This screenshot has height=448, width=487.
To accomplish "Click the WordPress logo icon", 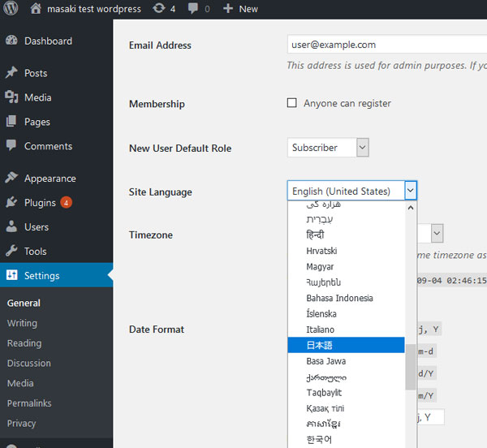I will click(11, 8).
